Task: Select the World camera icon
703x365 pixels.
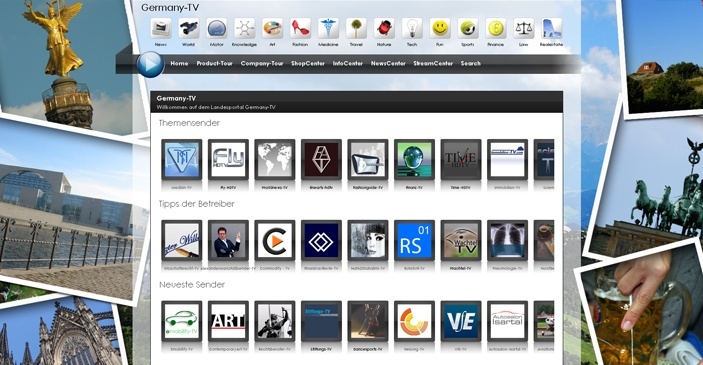Action: [189, 28]
